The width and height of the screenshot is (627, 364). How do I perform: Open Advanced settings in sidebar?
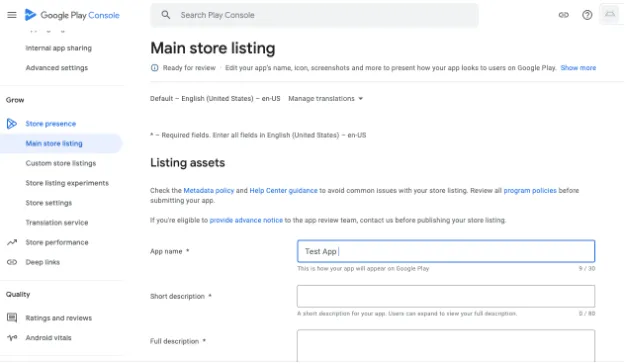click(x=57, y=68)
